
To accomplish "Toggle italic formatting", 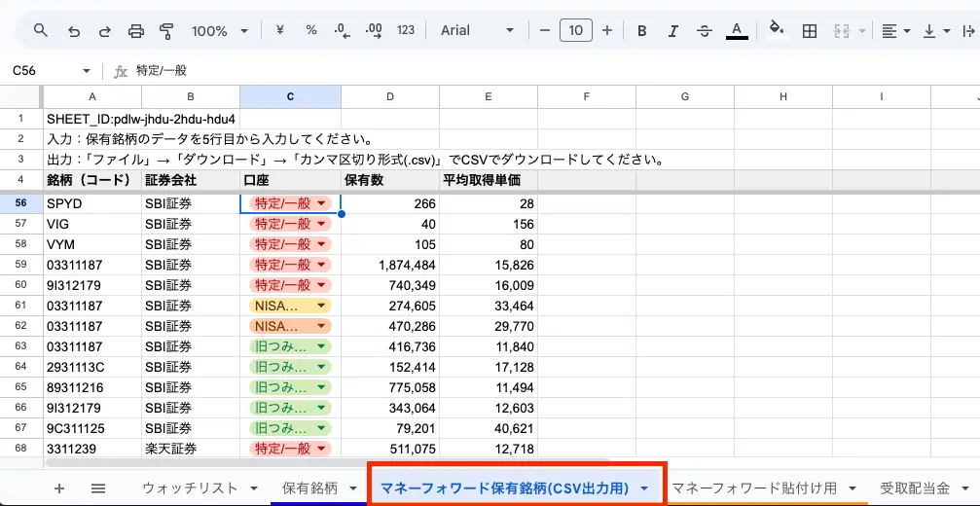I will pyautogui.click(x=673, y=30).
